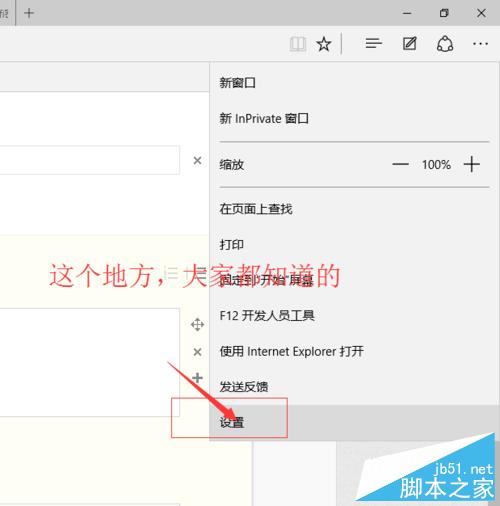Click the X beside the upper input box
Viewport: 500px width, 506px height.
197,161
